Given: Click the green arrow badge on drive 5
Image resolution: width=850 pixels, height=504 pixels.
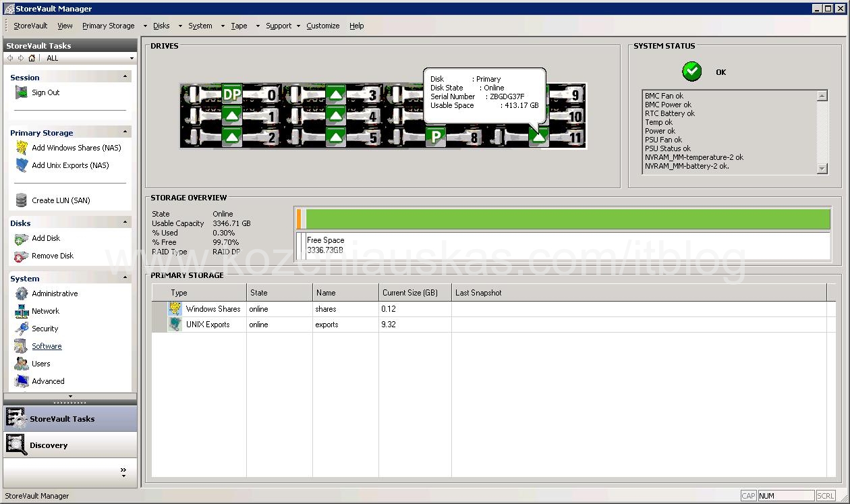Looking at the screenshot, I should click(x=335, y=138).
